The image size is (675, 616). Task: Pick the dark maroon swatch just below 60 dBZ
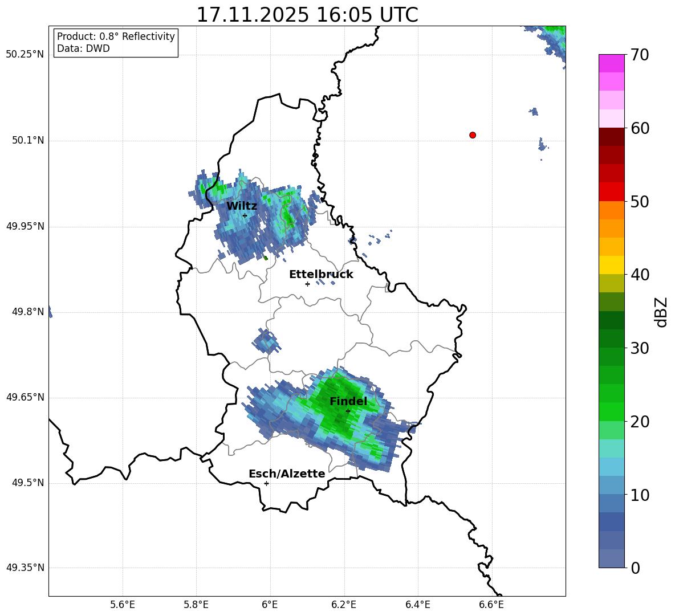pos(611,137)
